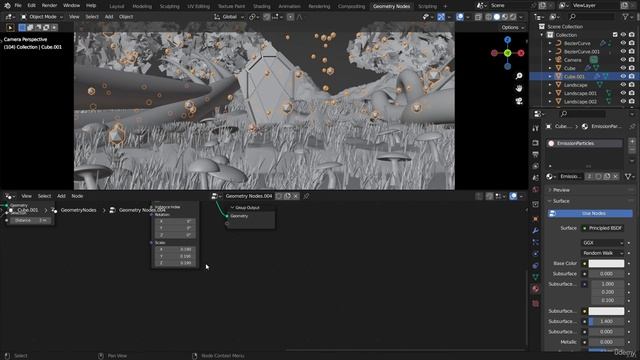Click the pan view hand icon

[519, 89]
